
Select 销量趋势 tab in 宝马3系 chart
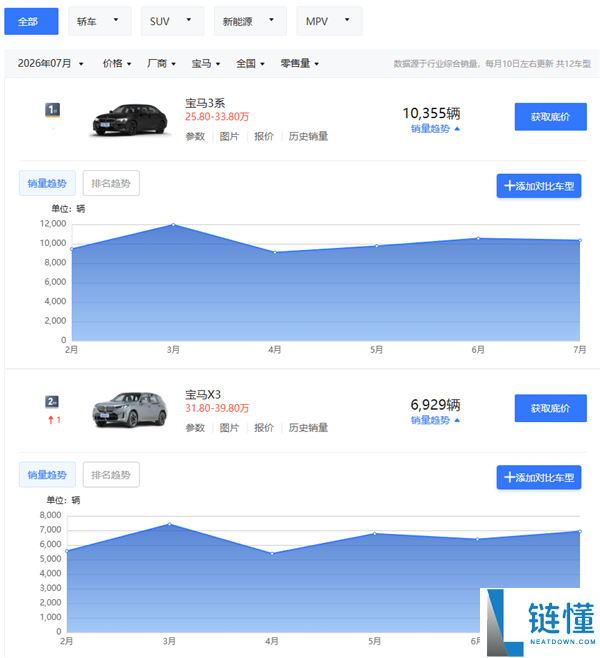tap(47, 183)
